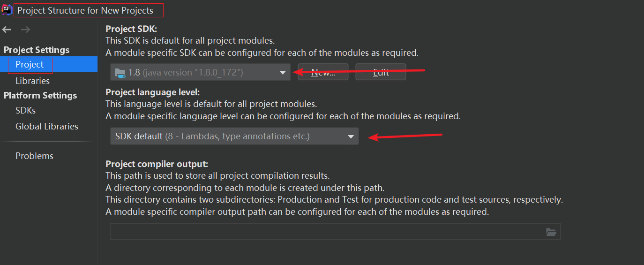Go back with the left arrow
The image size is (644, 265).
coord(7,30)
